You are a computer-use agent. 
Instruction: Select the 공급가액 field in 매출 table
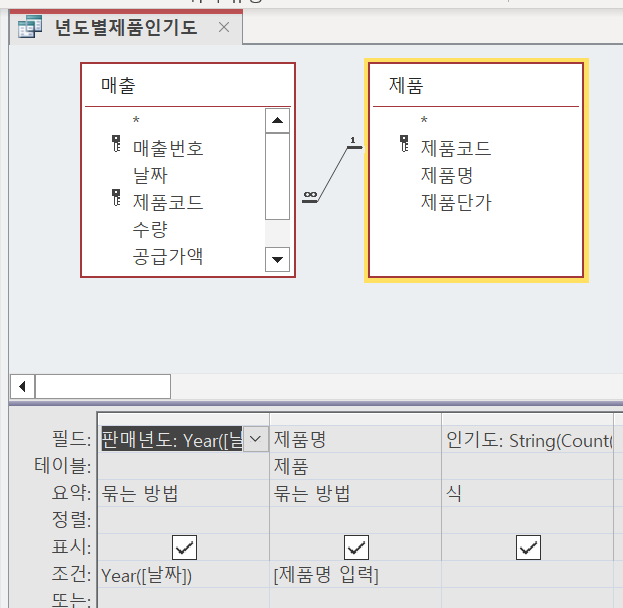pos(168,256)
